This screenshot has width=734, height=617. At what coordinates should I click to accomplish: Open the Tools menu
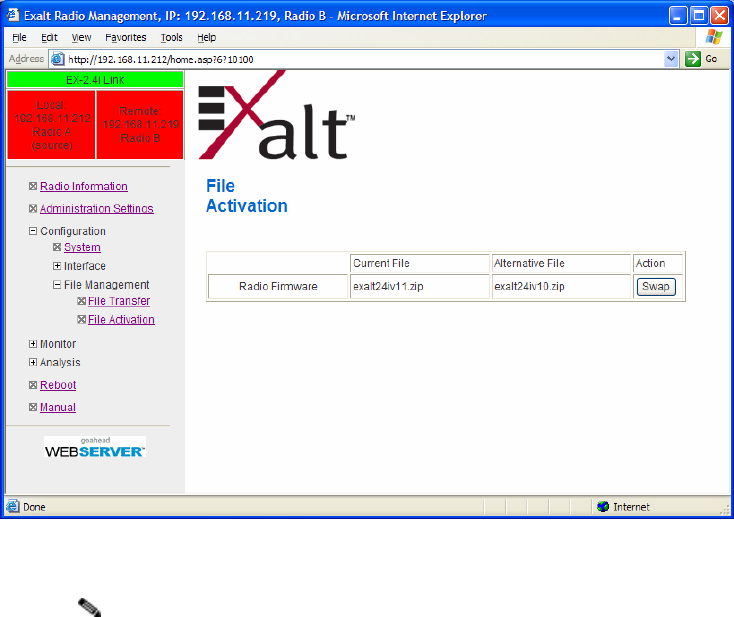(x=171, y=37)
